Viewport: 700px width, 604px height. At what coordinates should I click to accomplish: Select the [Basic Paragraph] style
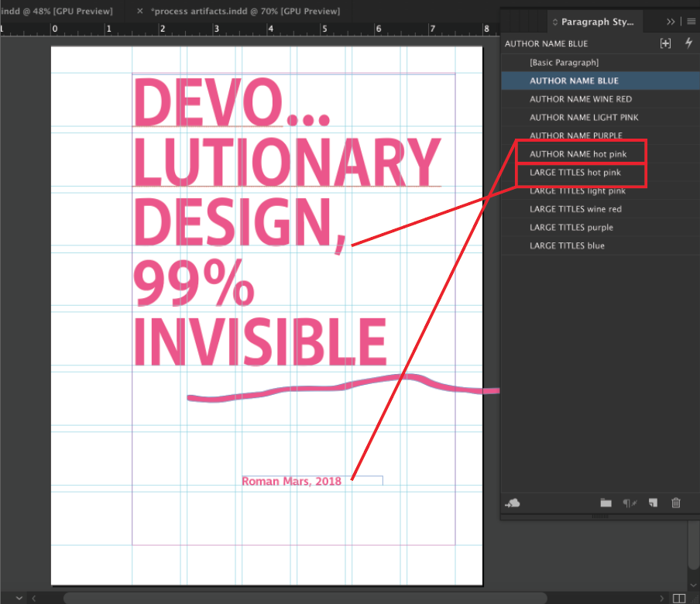point(600,63)
